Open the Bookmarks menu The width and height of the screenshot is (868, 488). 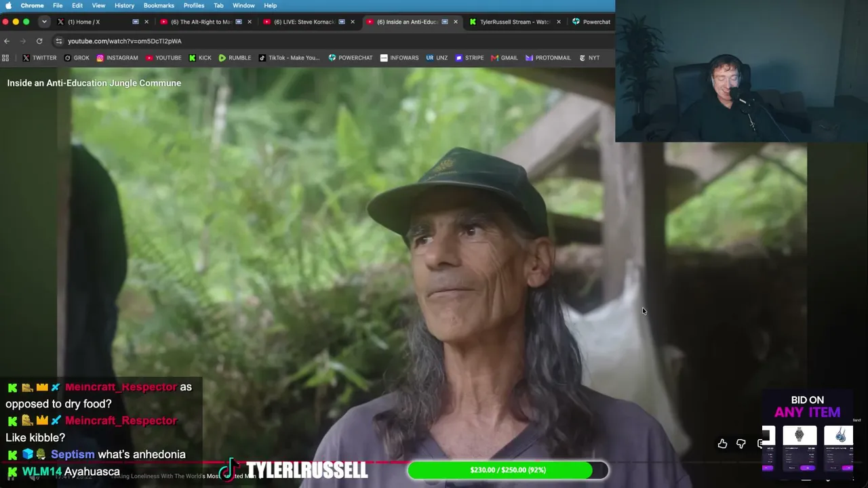pyautogui.click(x=159, y=5)
